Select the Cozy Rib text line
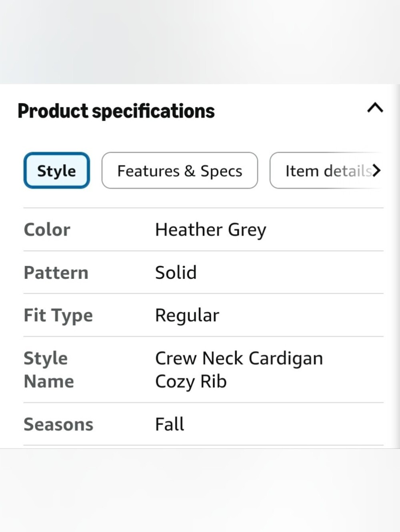The image size is (400, 532). [191, 382]
